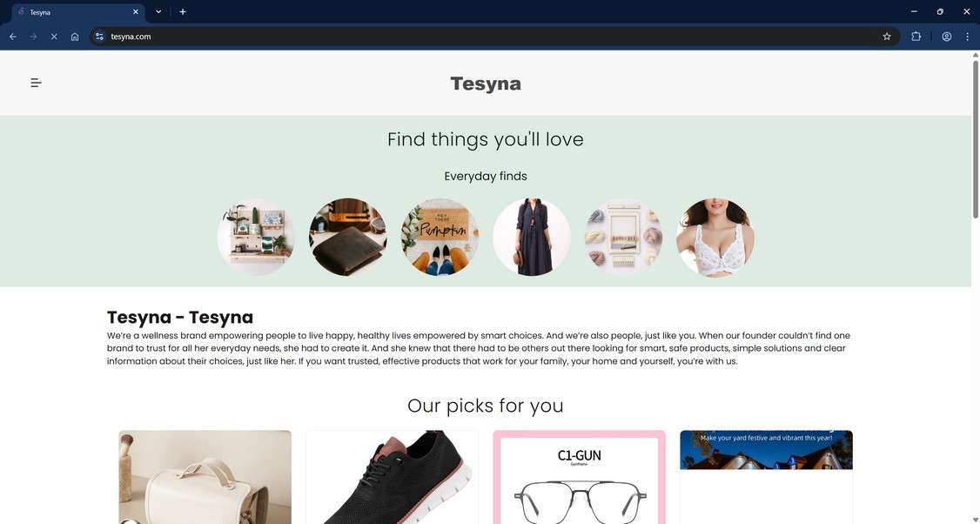Expand the tab search dropdown arrow

point(158,12)
